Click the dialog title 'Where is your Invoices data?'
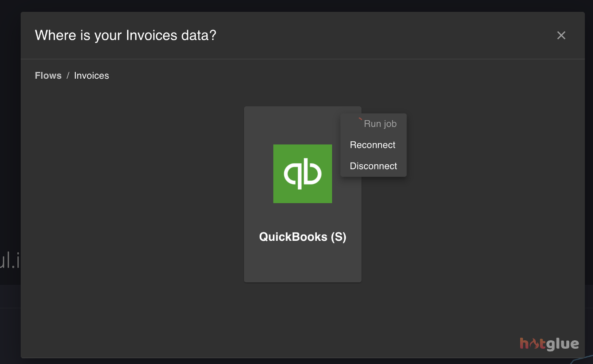The width and height of the screenshot is (593, 364). (125, 35)
